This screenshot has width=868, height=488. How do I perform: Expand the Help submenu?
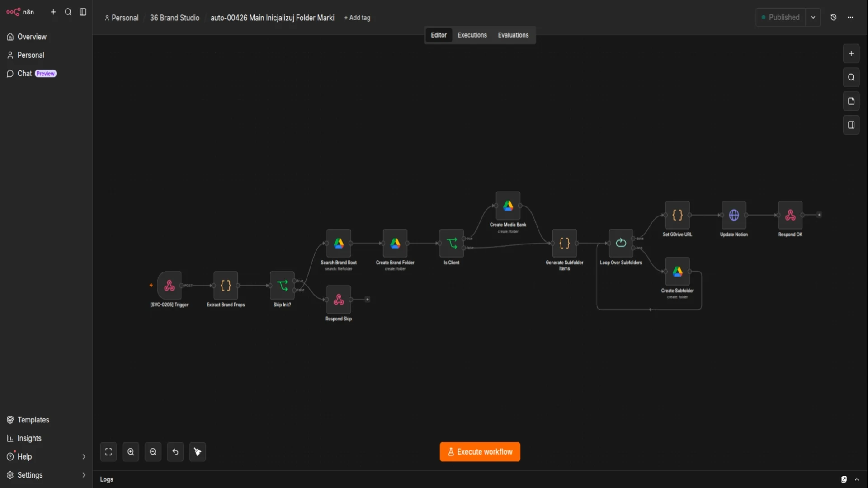(x=84, y=457)
